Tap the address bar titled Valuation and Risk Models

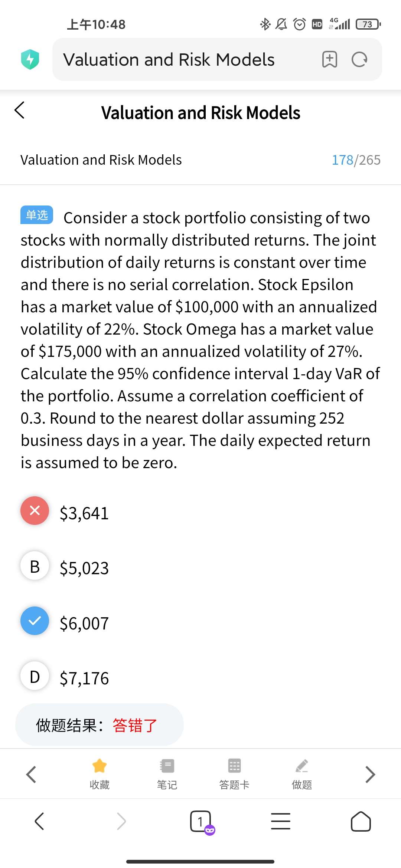click(169, 59)
